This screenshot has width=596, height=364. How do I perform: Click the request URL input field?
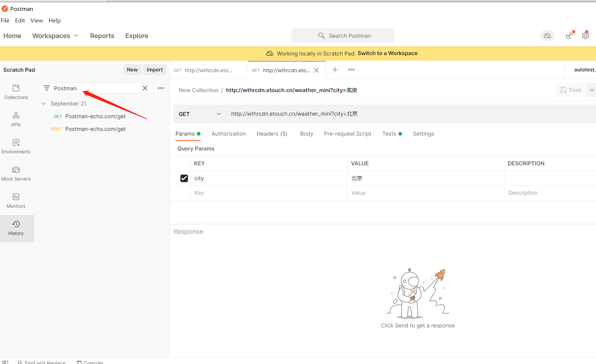[x=411, y=114]
